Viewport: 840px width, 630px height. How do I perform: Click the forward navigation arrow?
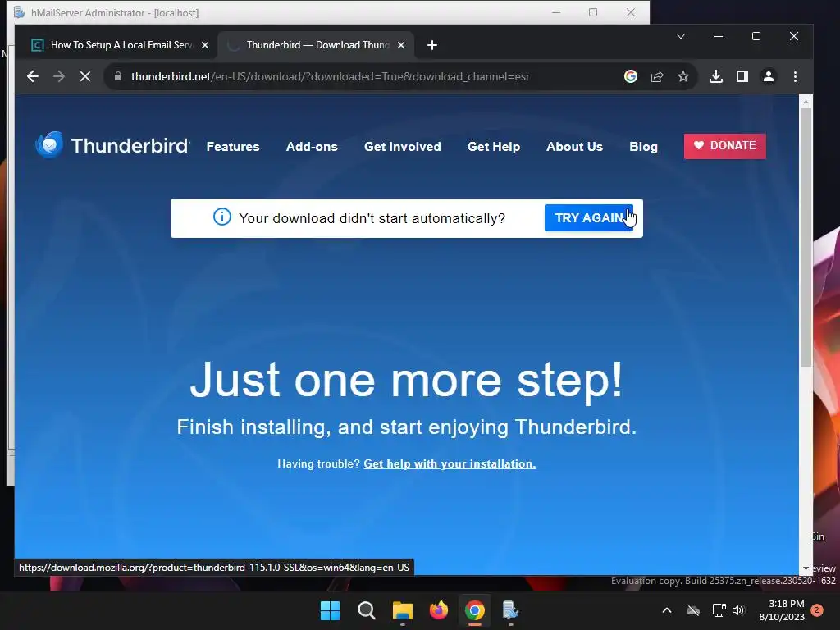coord(59,76)
